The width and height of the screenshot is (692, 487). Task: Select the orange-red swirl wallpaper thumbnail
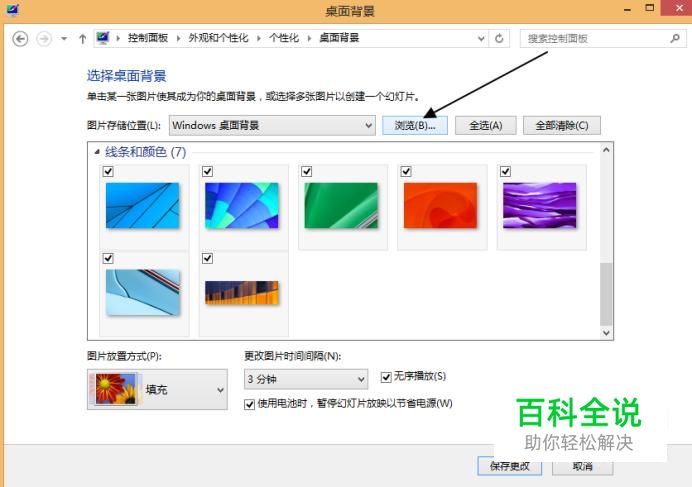pyautogui.click(x=440, y=205)
